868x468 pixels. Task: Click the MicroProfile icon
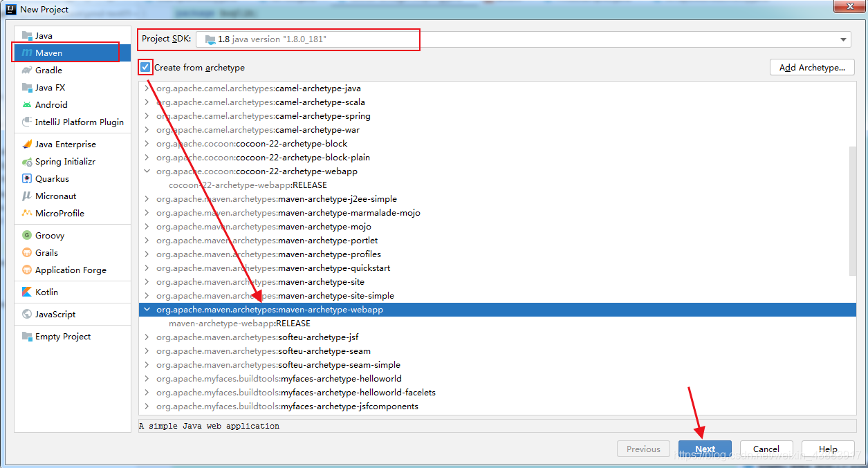point(27,213)
